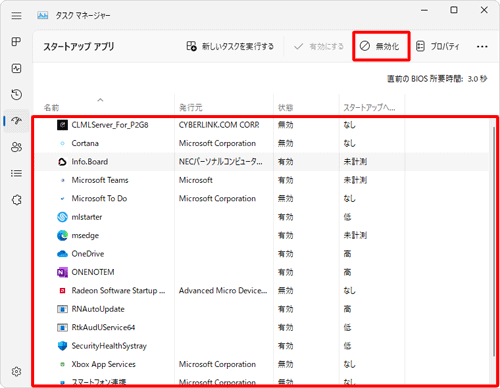This screenshot has width=500, height=388.
Task: Open the Users page in sidebar
Action: [x=16, y=147]
